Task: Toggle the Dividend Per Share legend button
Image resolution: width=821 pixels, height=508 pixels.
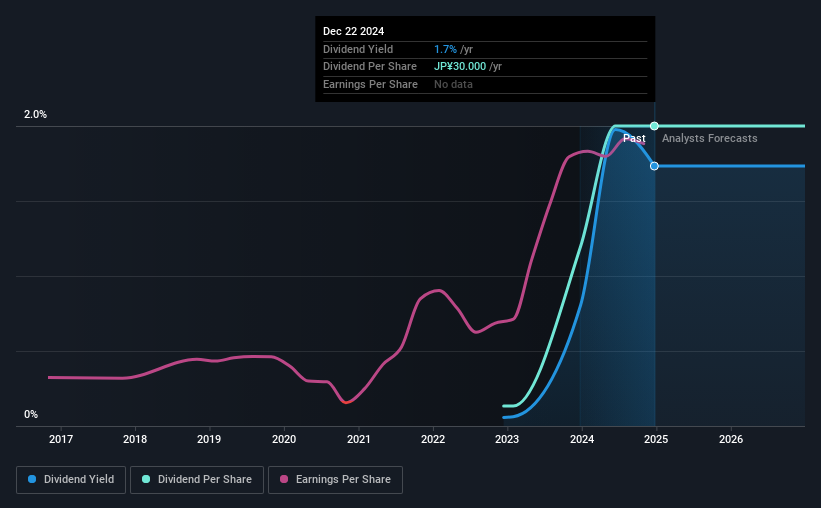Action: pos(197,480)
